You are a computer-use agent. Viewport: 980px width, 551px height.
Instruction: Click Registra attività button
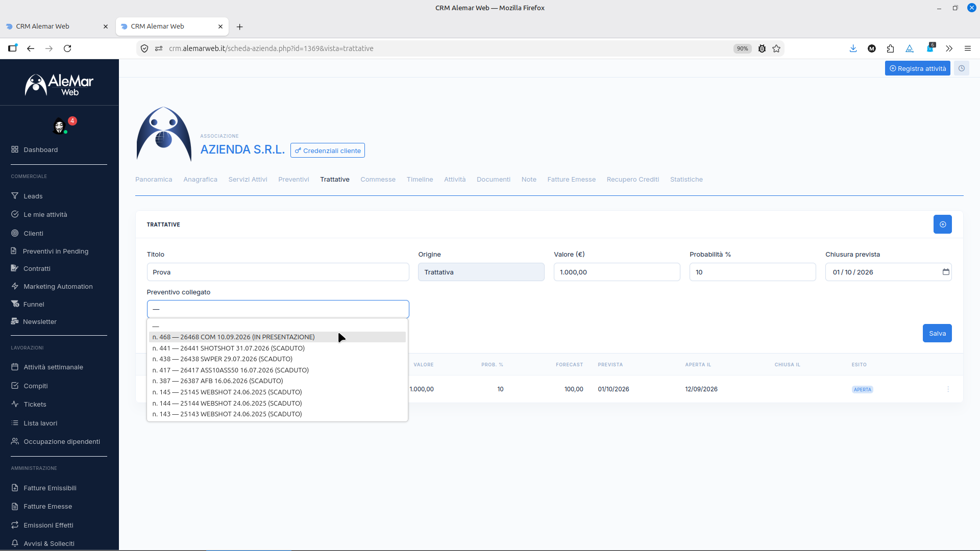coord(917,68)
